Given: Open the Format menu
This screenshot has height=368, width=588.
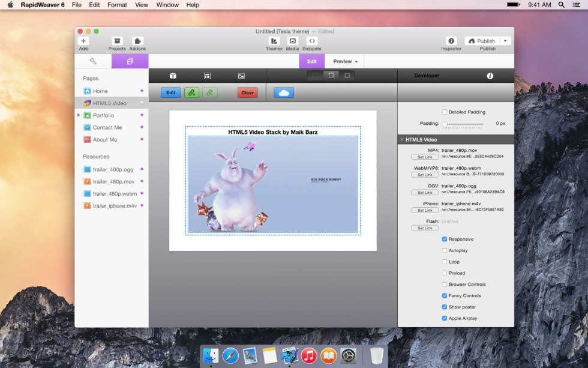Looking at the screenshot, I should 117,5.
